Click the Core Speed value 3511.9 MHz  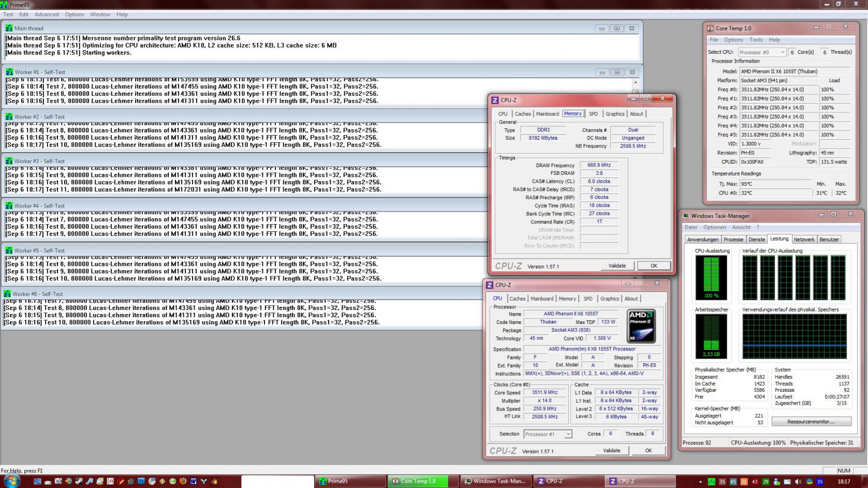545,393
